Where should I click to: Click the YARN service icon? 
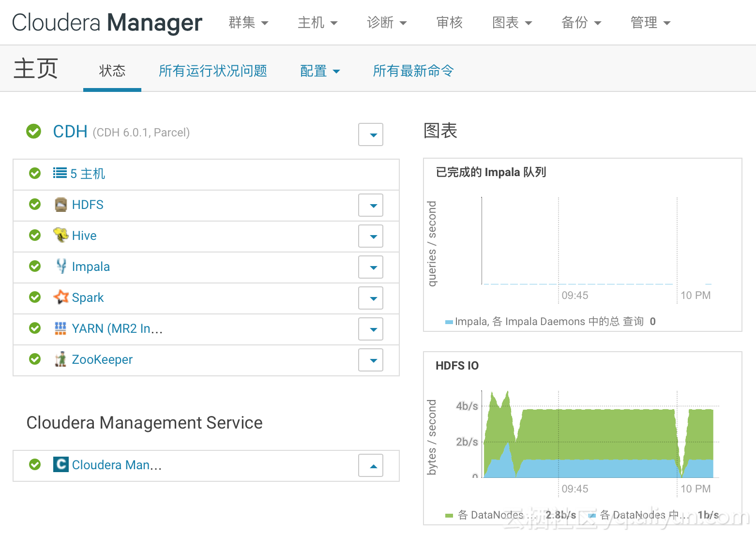[x=60, y=328]
